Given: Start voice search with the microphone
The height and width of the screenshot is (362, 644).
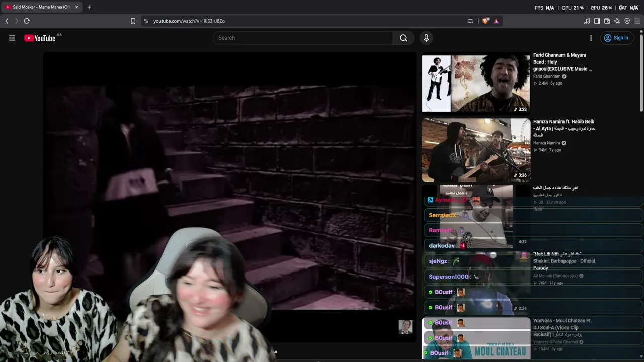Looking at the screenshot, I should click(426, 38).
